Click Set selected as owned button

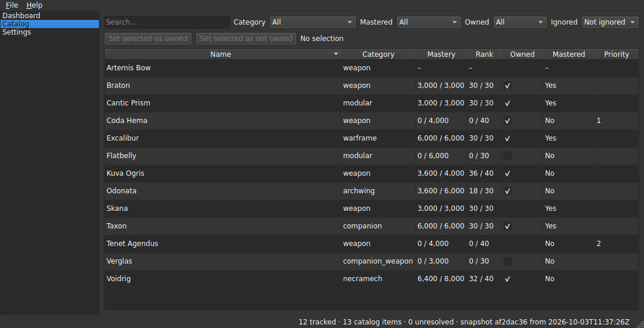(148, 39)
